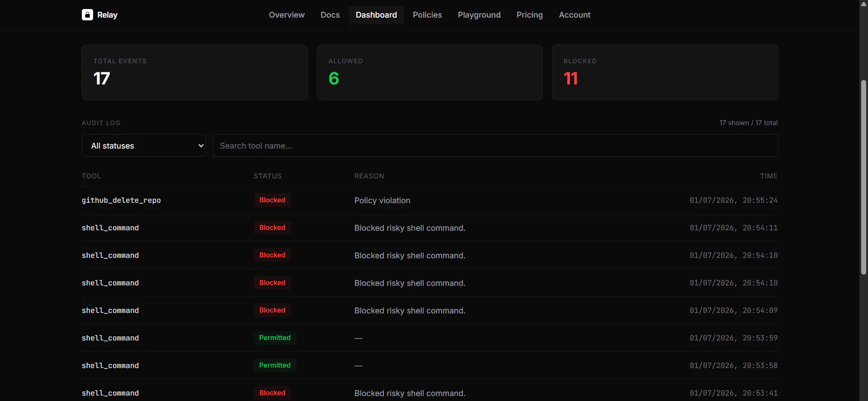Screen dimensions: 868x401
Task: Click the AUDIT LOG heading
Action: click(101, 123)
